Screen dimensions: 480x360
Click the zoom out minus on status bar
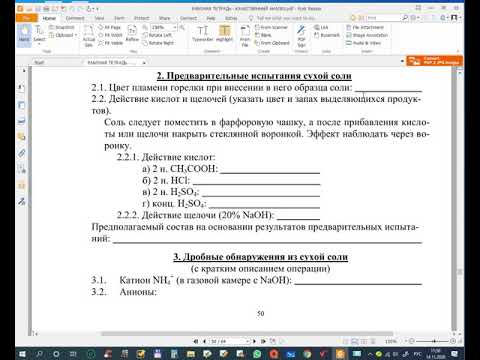coord(412,341)
